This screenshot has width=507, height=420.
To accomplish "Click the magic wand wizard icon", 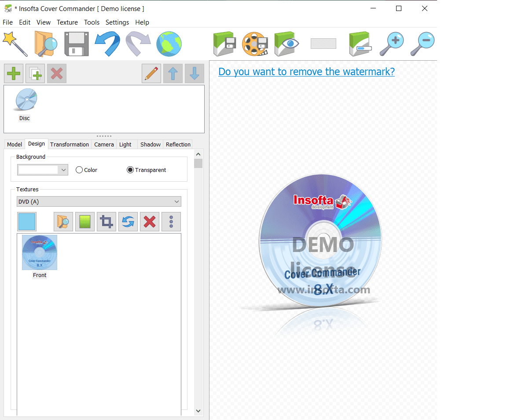I will [x=15, y=44].
